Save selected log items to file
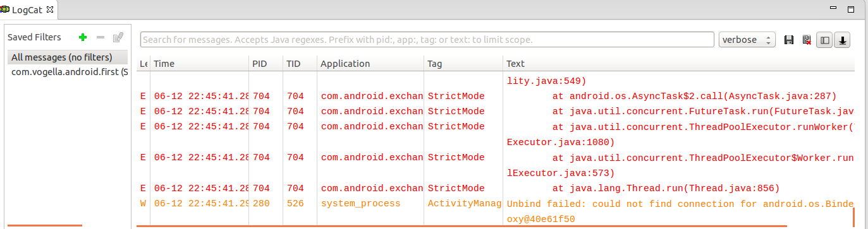Viewport: 868px width, 229px height. pos(789,40)
